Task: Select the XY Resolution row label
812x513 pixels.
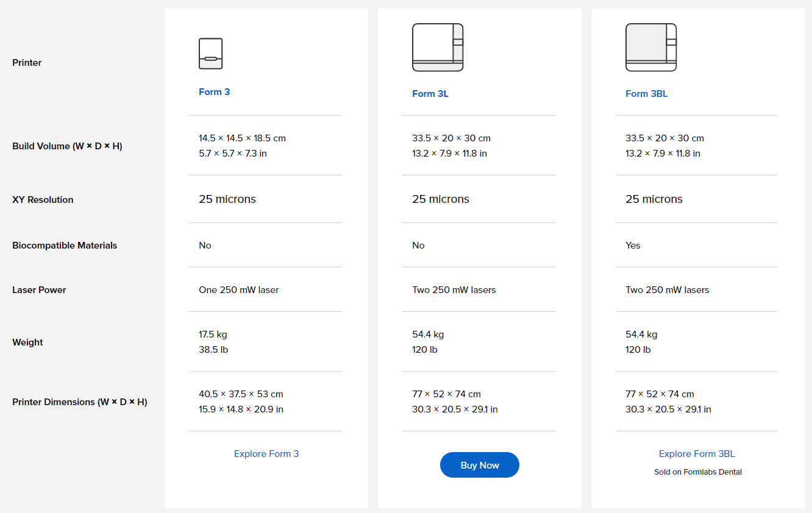Action: pyautogui.click(x=43, y=200)
